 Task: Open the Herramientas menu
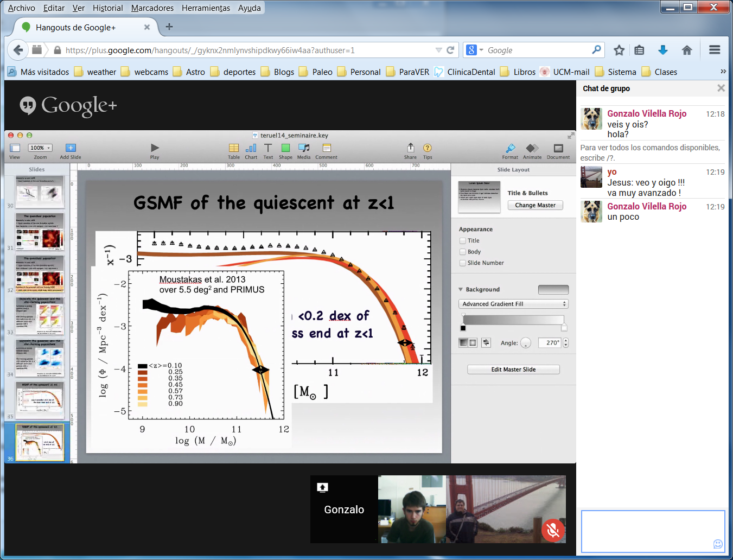click(206, 8)
